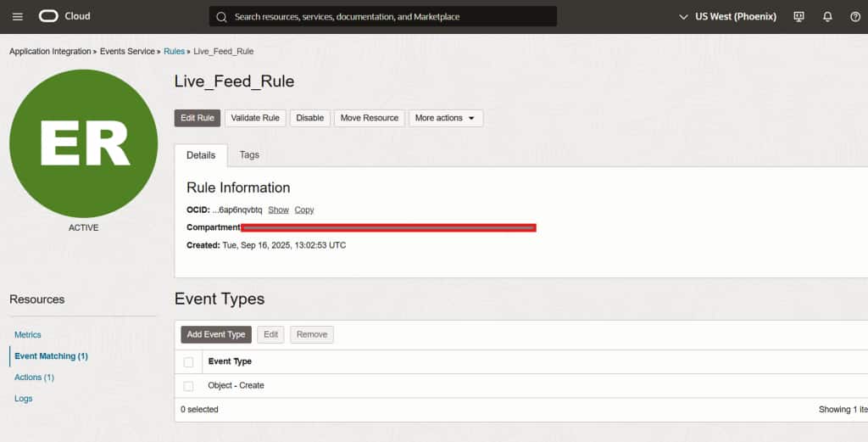The height and width of the screenshot is (442, 868).
Task: Click the Oracle Cloud logo
Action: point(64,16)
